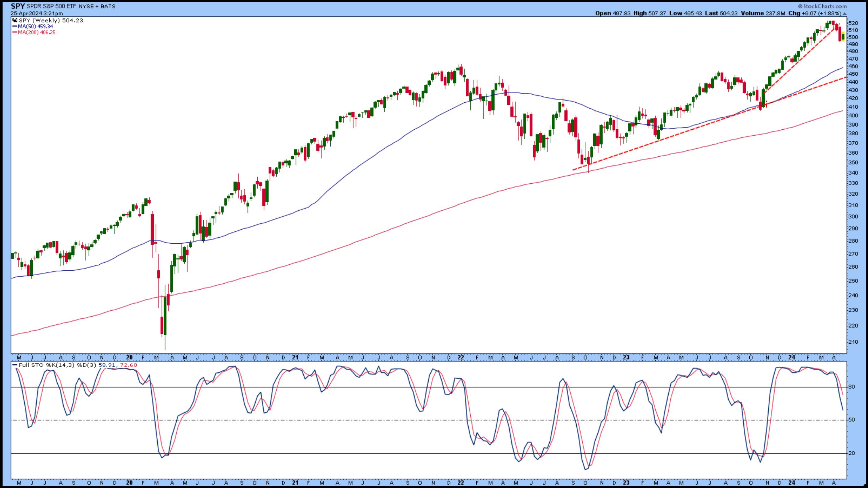Click the candlestick icon beside SPY (Weekly)
Screen dimensions: 868x488
15,20
